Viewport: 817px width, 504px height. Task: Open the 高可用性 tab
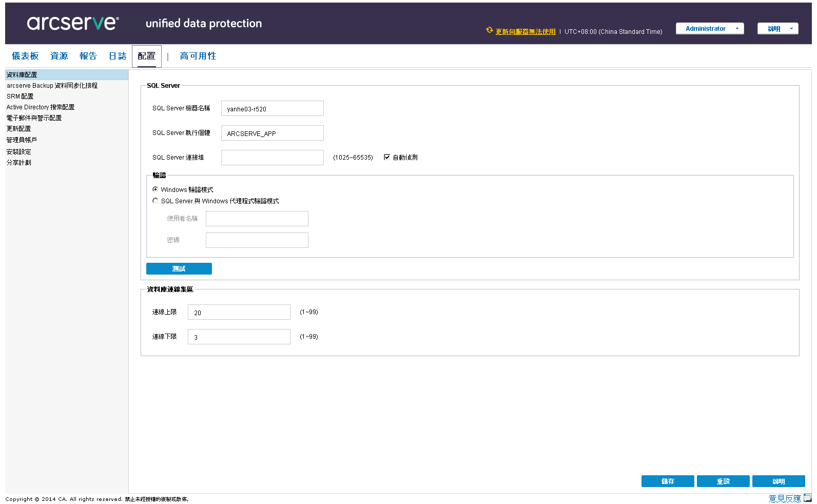click(198, 56)
